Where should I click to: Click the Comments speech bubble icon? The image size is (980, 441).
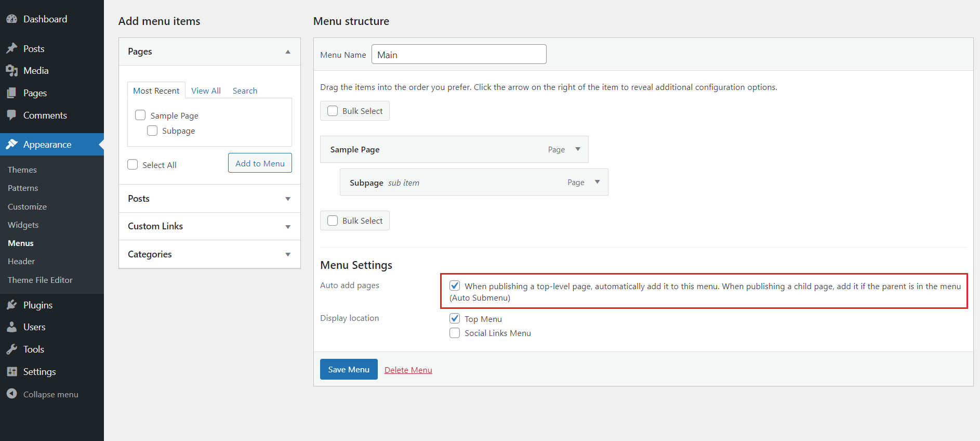tap(12, 115)
